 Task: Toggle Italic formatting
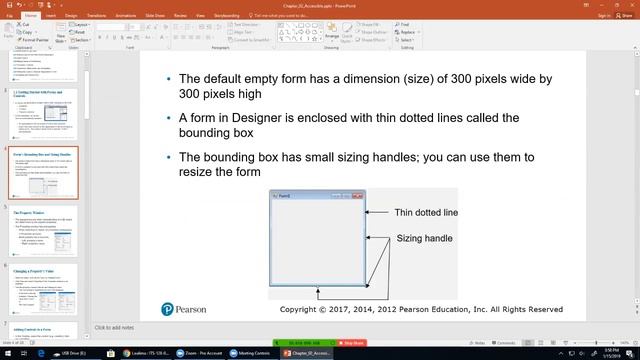click(x=107, y=38)
